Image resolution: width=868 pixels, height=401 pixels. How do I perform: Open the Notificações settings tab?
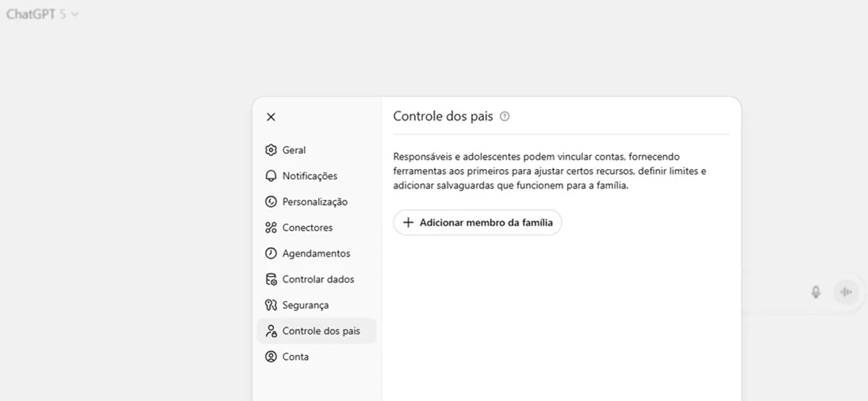(310, 176)
